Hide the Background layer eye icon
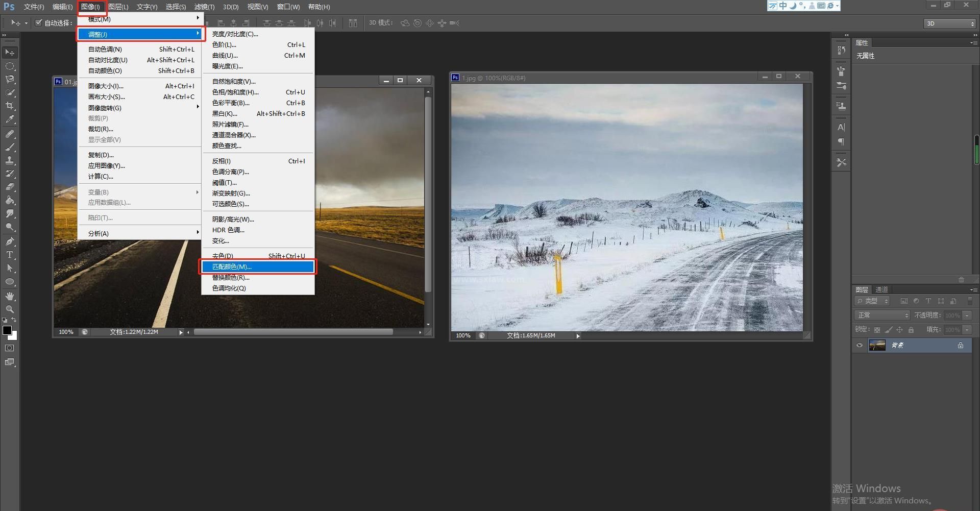980x511 pixels. coord(860,346)
